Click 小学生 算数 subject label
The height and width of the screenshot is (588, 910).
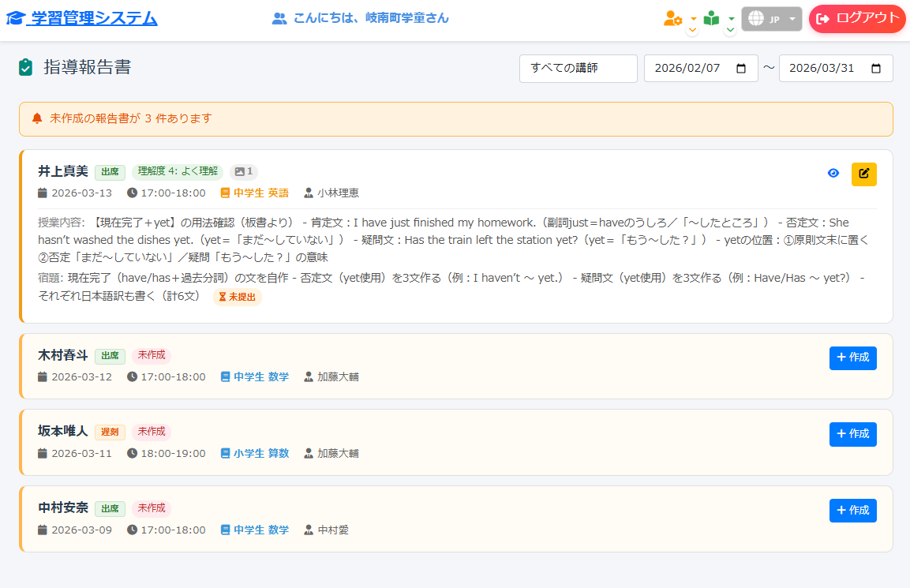[261, 453]
